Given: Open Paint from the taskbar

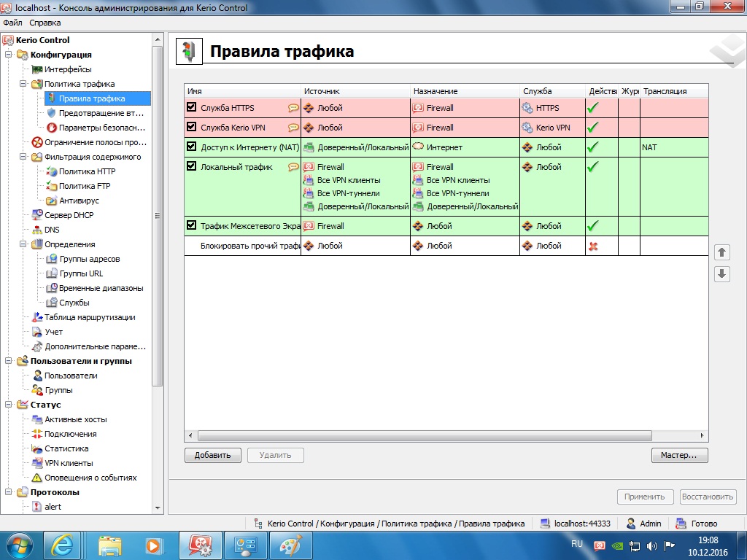Looking at the screenshot, I should point(291,545).
